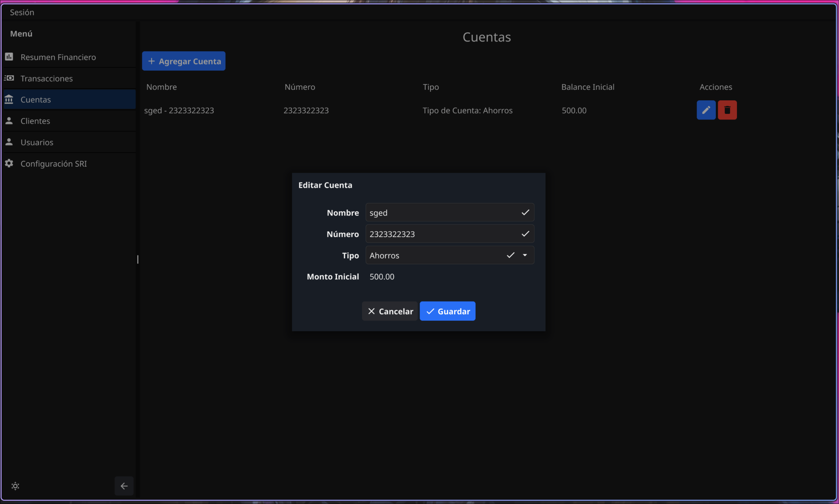Click the pencil edit icon for sged account
The height and width of the screenshot is (504, 839).
click(706, 110)
